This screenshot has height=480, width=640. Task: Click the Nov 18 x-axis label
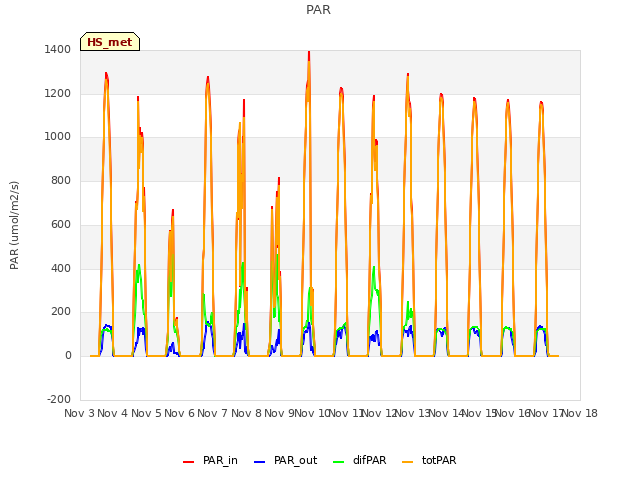pyautogui.click(x=580, y=413)
